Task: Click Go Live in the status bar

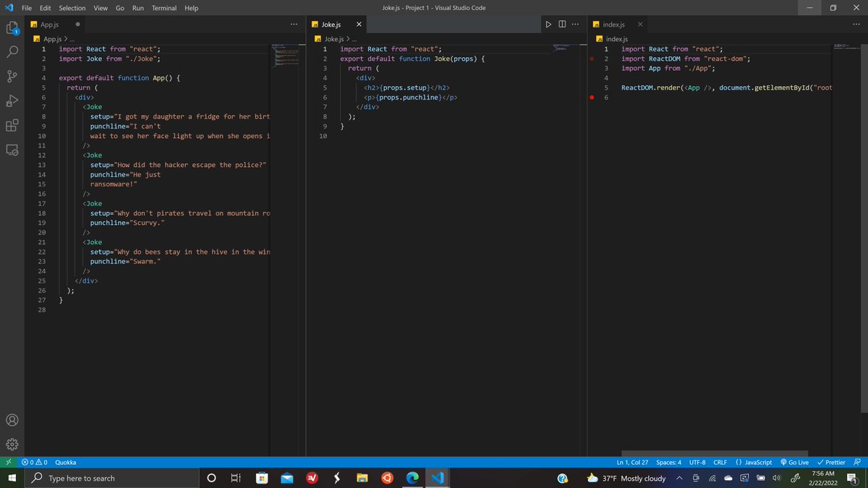Action: pyautogui.click(x=794, y=462)
